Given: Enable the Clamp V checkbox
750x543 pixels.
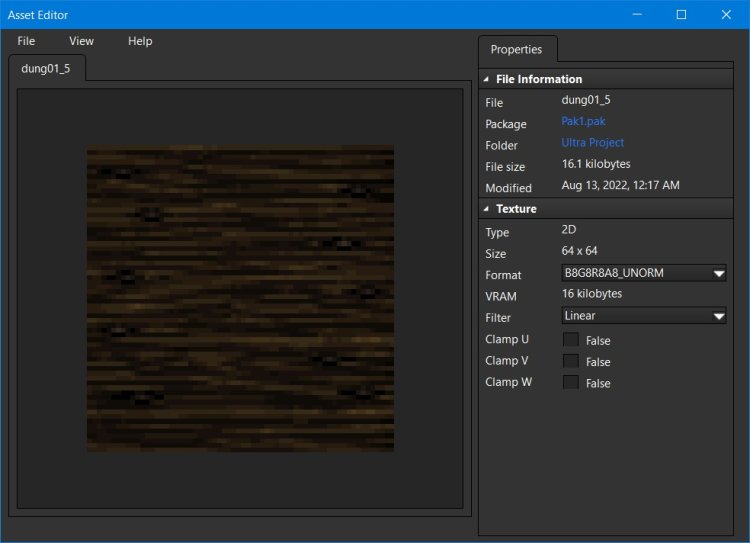Looking at the screenshot, I should (571, 361).
